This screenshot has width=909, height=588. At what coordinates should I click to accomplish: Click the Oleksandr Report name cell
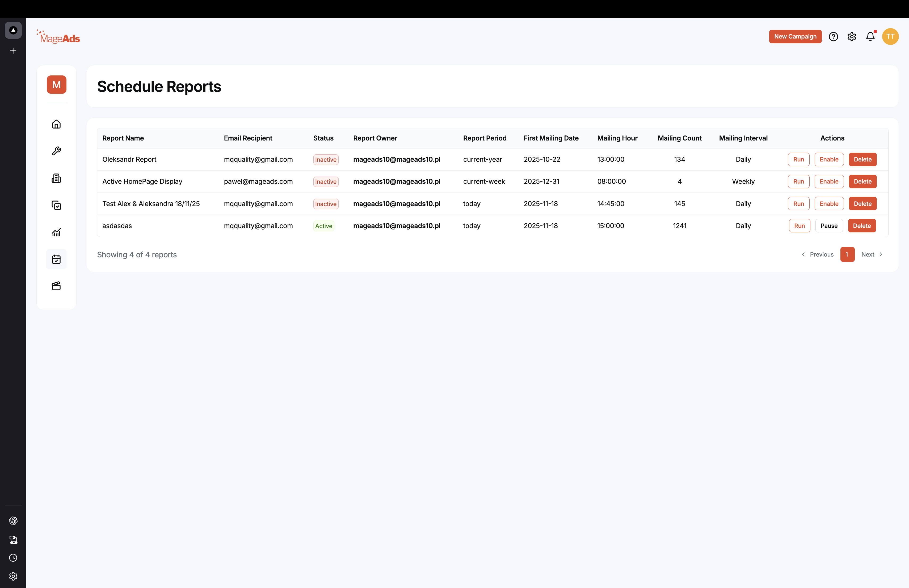(x=129, y=160)
